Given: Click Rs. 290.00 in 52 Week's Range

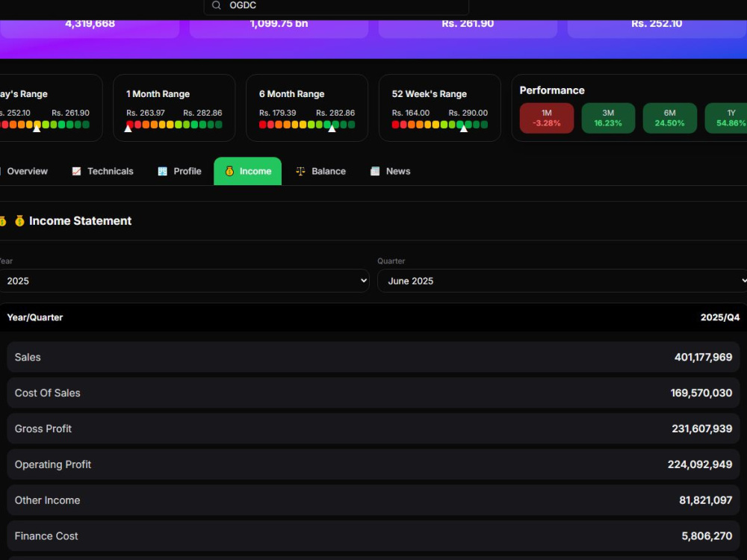Looking at the screenshot, I should 468,113.
